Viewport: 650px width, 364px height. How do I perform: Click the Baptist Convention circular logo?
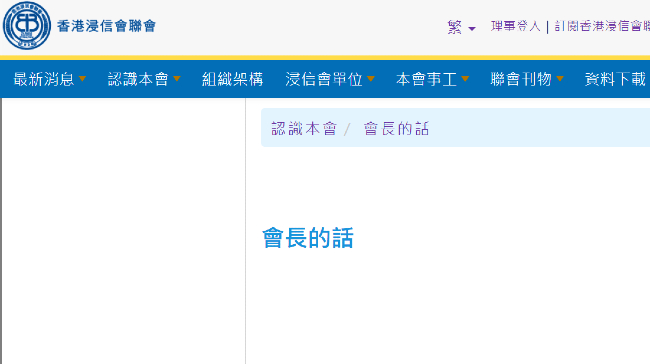click(x=27, y=26)
